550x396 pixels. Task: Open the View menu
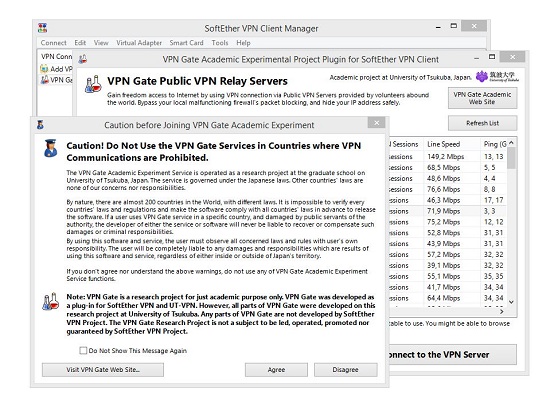click(x=101, y=43)
